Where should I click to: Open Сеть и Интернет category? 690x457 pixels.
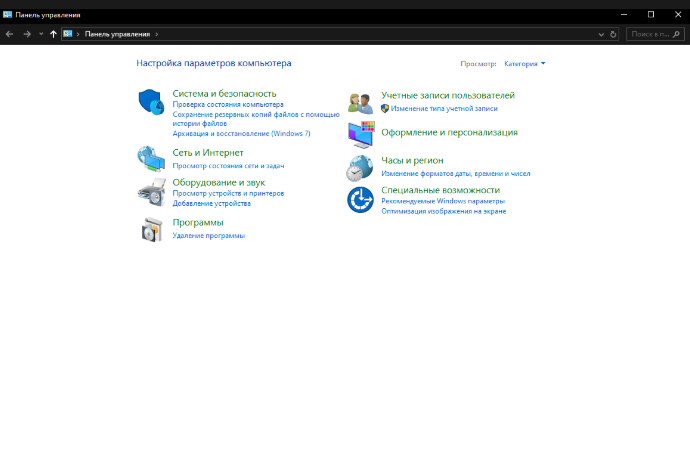pos(208,153)
